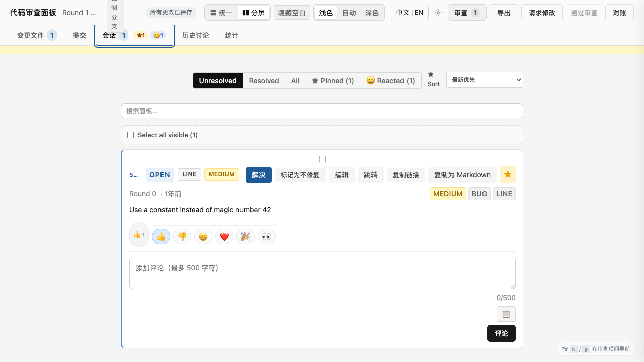This screenshot has height=362, width=644.
Task: Open 提交 tab
Action: [79, 35]
